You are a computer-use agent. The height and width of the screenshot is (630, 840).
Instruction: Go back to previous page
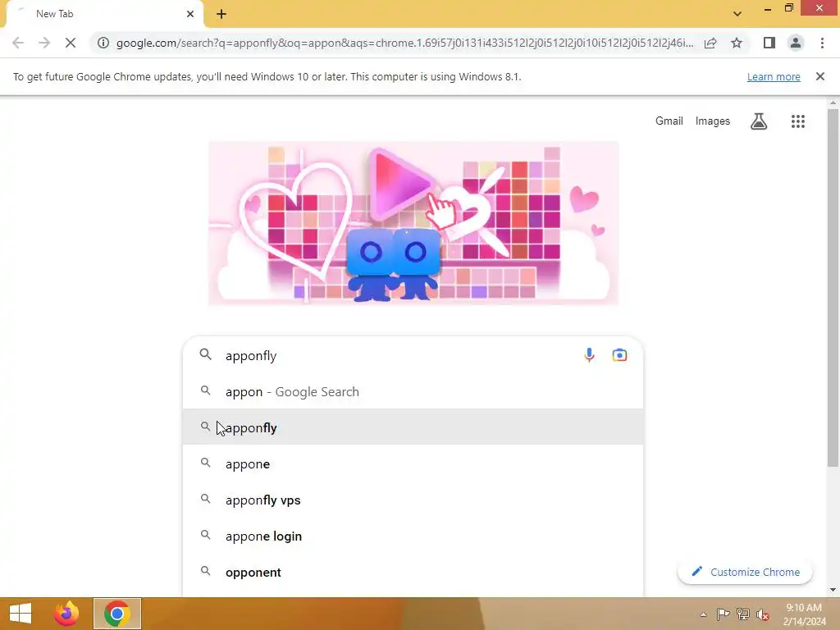click(18, 43)
